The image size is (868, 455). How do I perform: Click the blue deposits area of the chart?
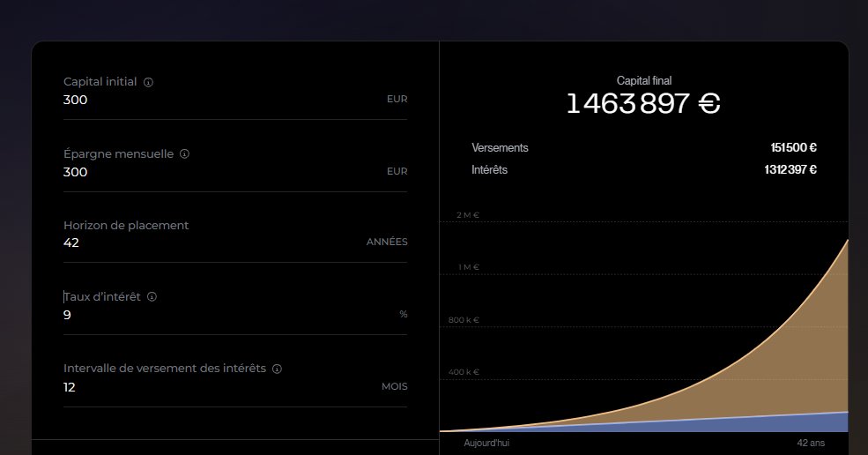775,424
